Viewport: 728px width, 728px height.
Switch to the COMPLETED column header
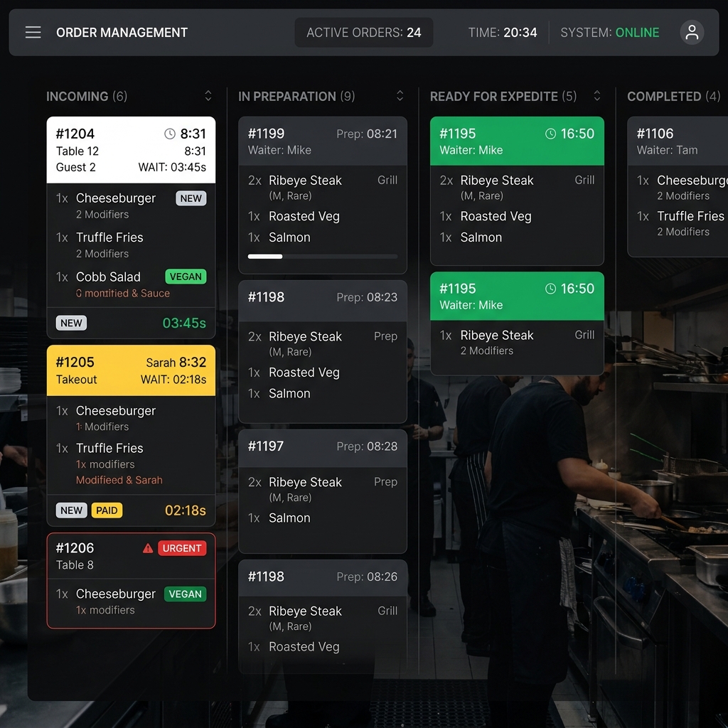pyautogui.click(x=673, y=96)
